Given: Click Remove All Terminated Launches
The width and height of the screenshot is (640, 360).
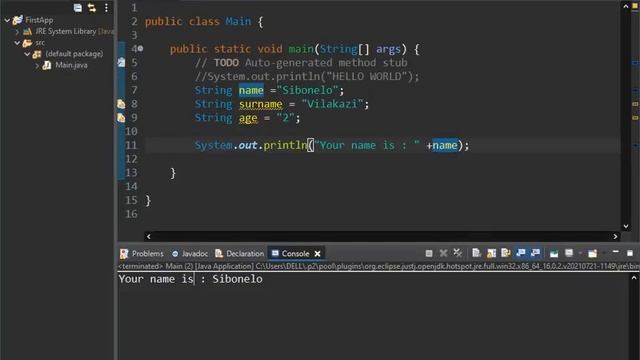Looking at the screenshot, I should click(x=458, y=253).
